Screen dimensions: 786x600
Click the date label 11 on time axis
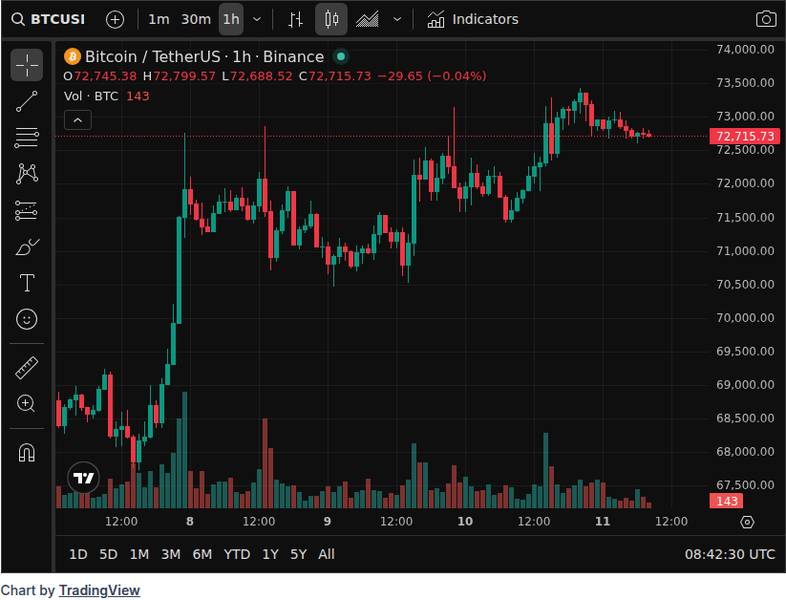(603, 521)
